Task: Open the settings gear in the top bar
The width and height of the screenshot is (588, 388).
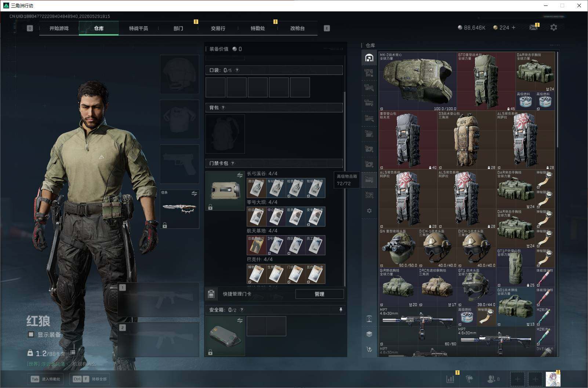Action: tap(553, 28)
